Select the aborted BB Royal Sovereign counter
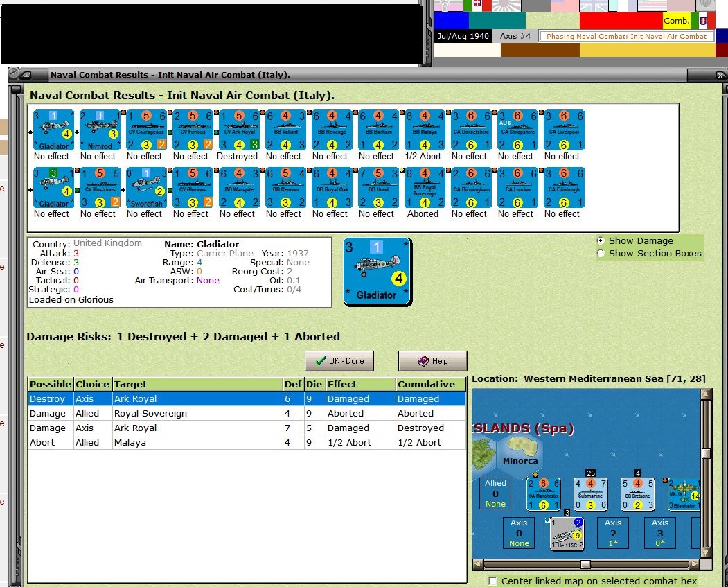The height and width of the screenshot is (587, 728). [x=425, y=187]
